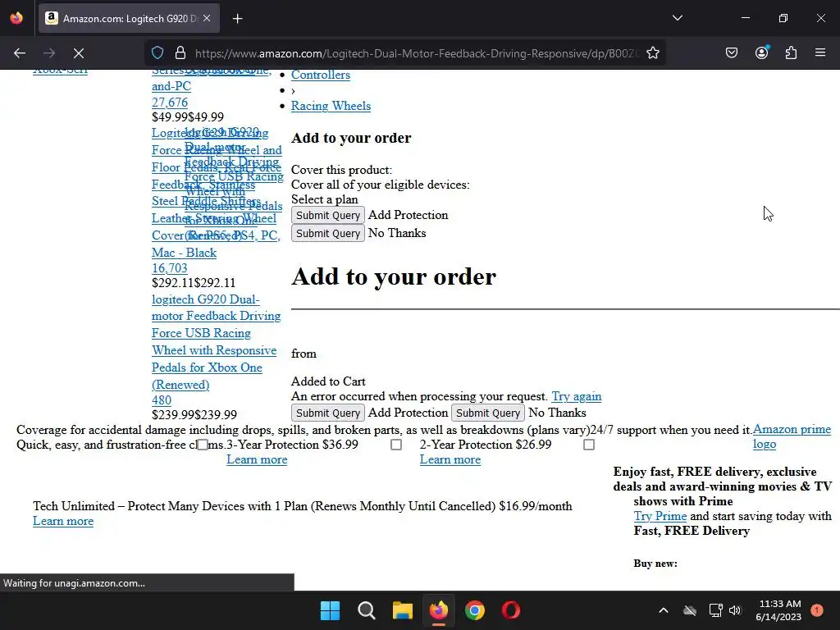Open the Windows Start menu
Screen dimensions: 840x630
pos(330,610)
